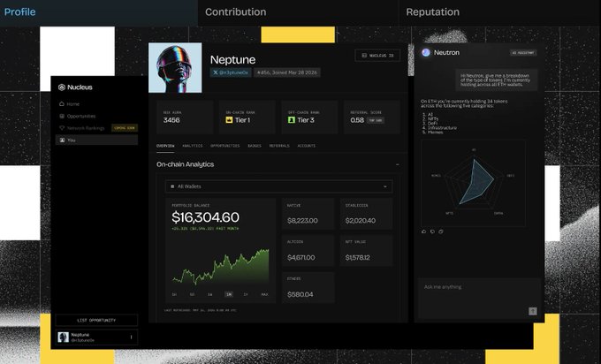The width and height of the screenshot is (601, 364).
Task: Click the NFT Value $1,578.12 card
Action: (x=367, y=251)
